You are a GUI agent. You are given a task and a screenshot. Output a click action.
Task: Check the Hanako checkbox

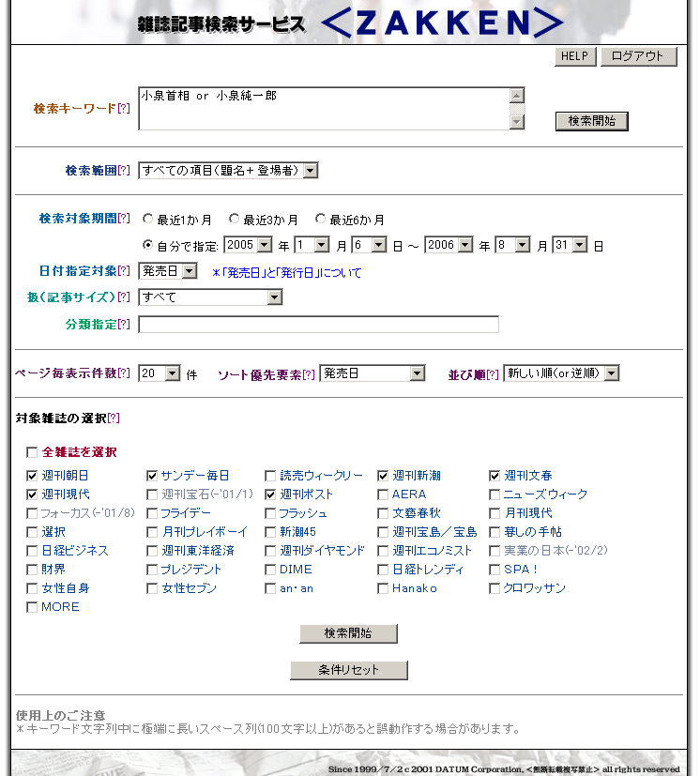point(383,589)
